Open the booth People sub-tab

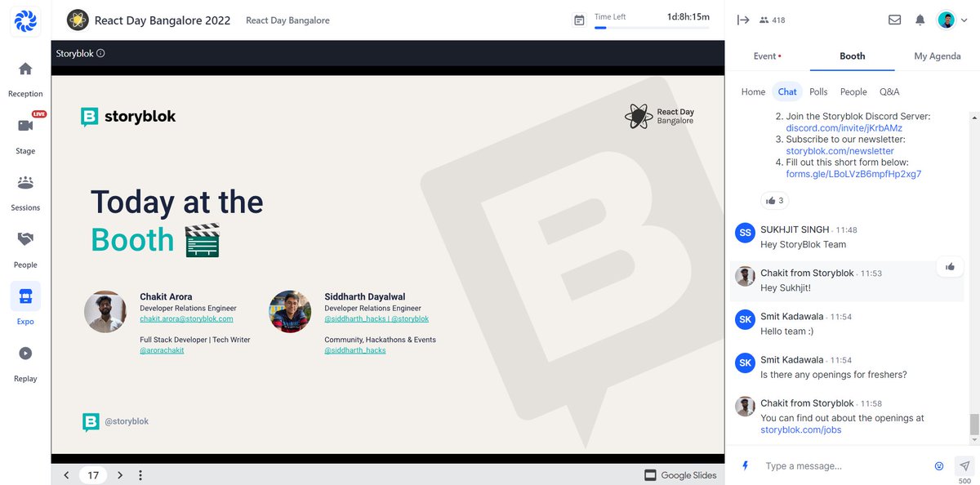853,92
